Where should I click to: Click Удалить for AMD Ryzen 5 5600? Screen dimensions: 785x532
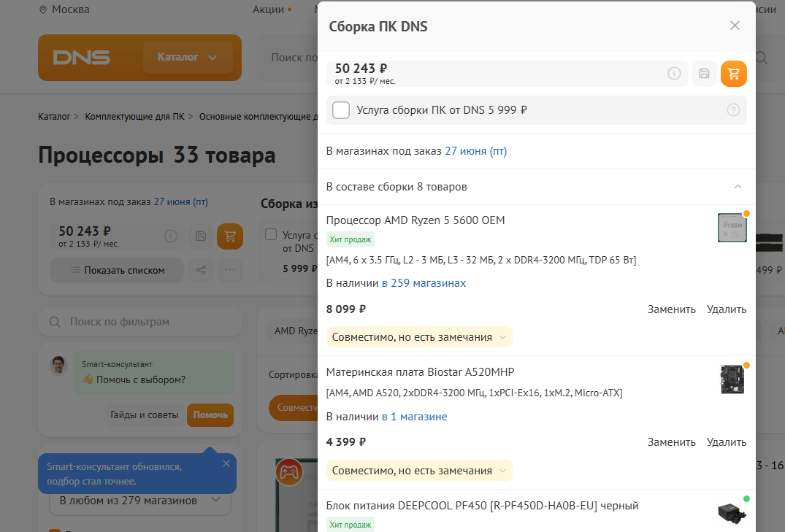(727, 309)
